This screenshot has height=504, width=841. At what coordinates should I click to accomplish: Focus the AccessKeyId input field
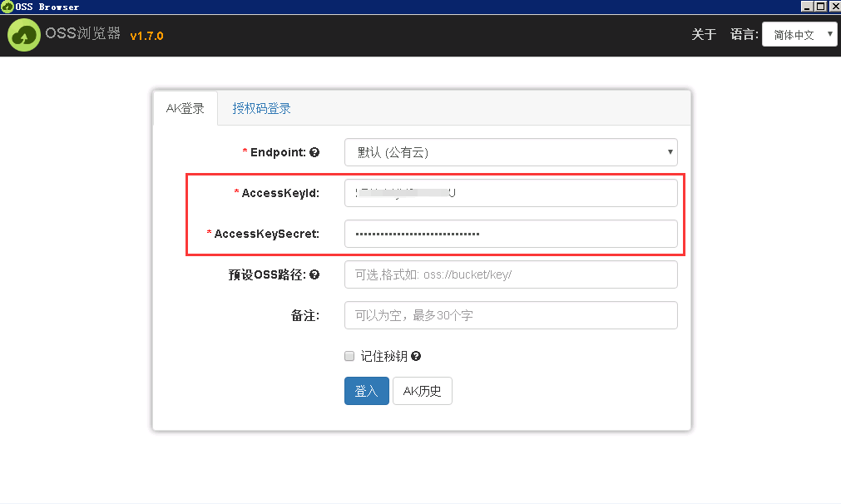tap(511, 193)
